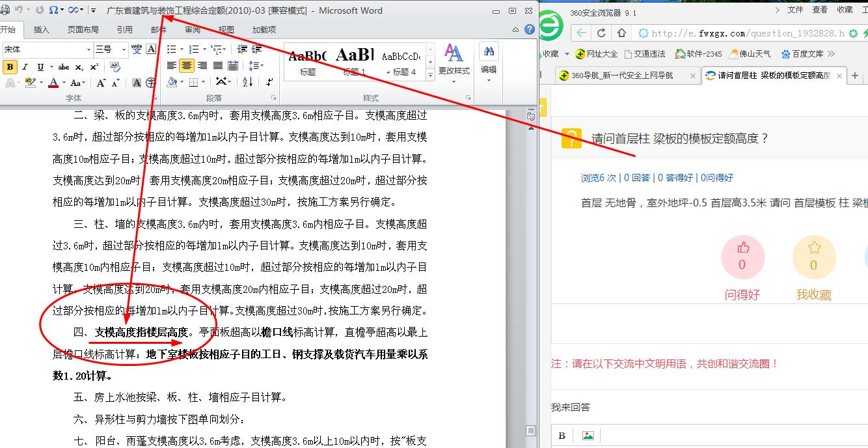Image resolution: width=868 pixels, height=448 pixels.
Task: Apply distributed alignment to paragraph
Action: click(233, 66)
